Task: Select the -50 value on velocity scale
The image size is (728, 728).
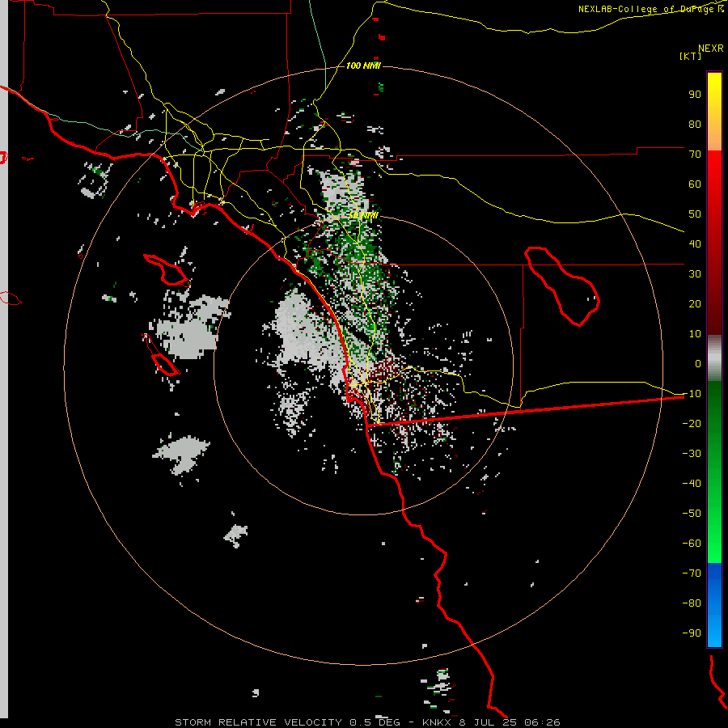Action: tap(692, 514)
